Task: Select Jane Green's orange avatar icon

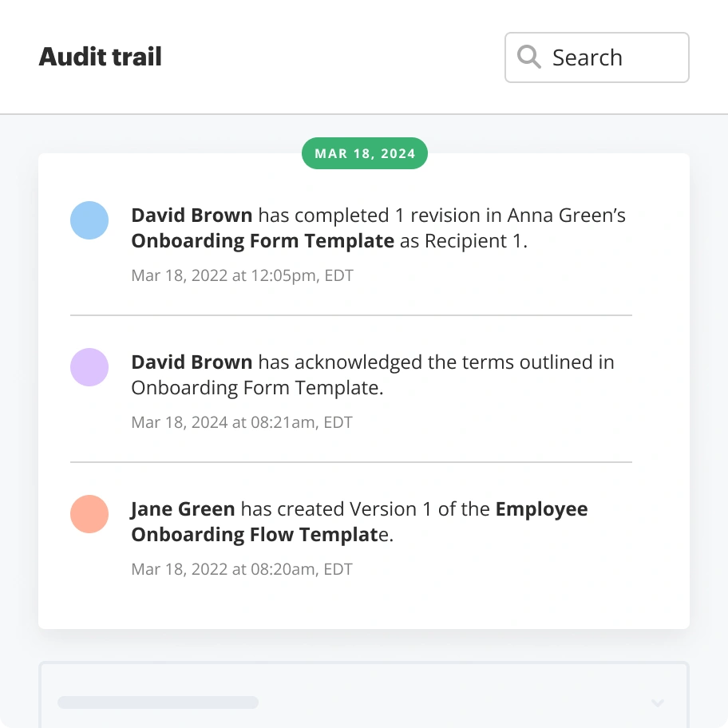Action: click(89, 514)
